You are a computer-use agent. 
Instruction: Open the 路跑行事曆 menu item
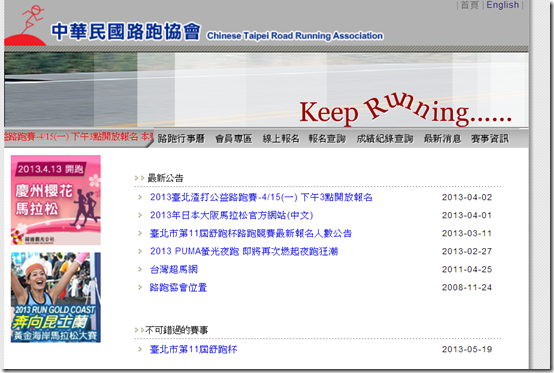point(181,139)
